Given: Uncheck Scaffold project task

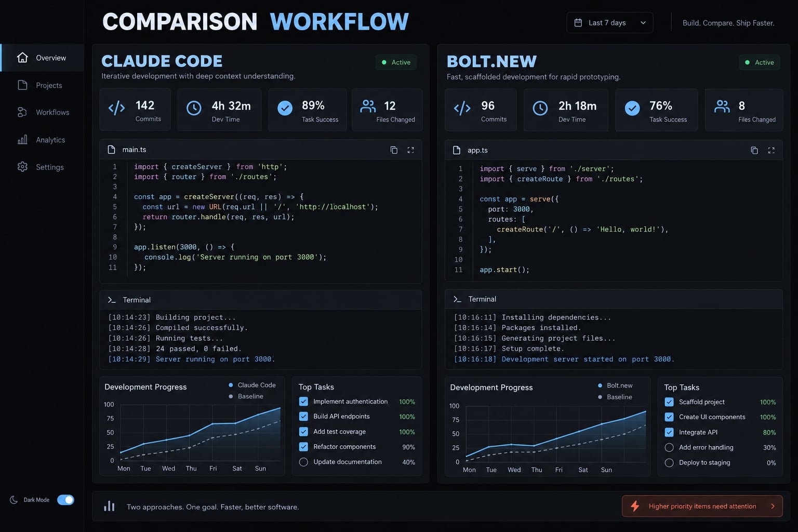Looking at the screenshot, I should [669, 402].
